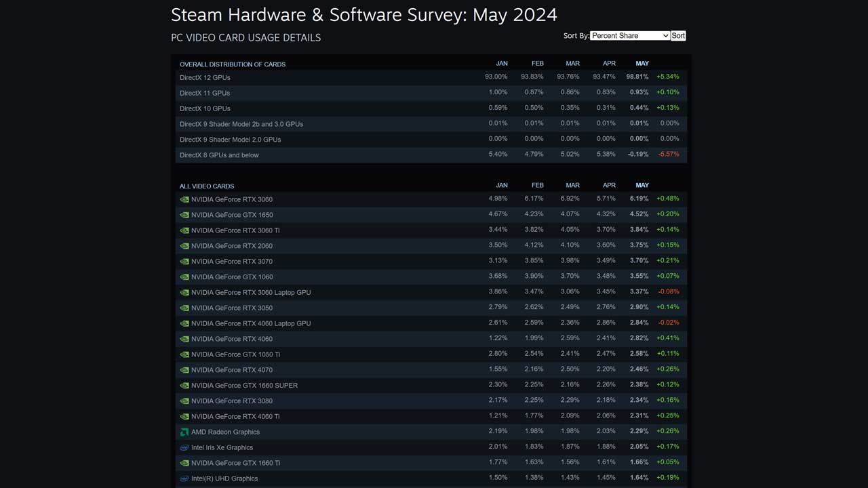868x488 pixels.
Task: Select DirectX 8 GPUs and below label
Action: pyautogui.click(x=219, y=155)
